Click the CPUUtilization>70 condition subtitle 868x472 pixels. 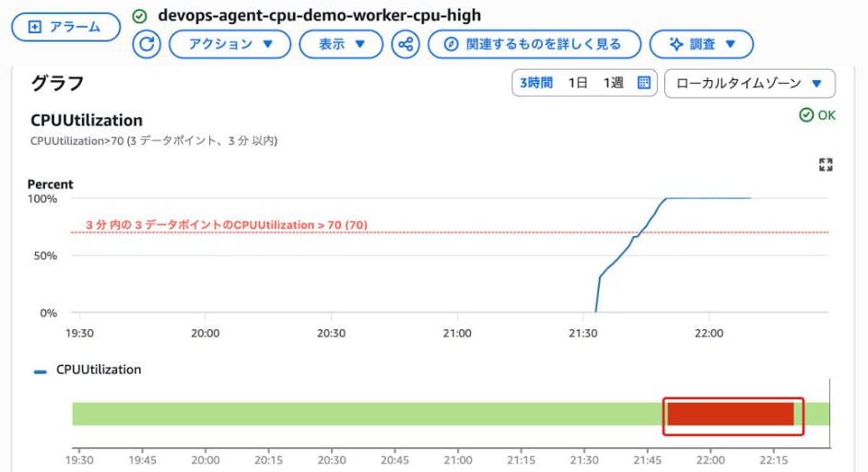154,141
